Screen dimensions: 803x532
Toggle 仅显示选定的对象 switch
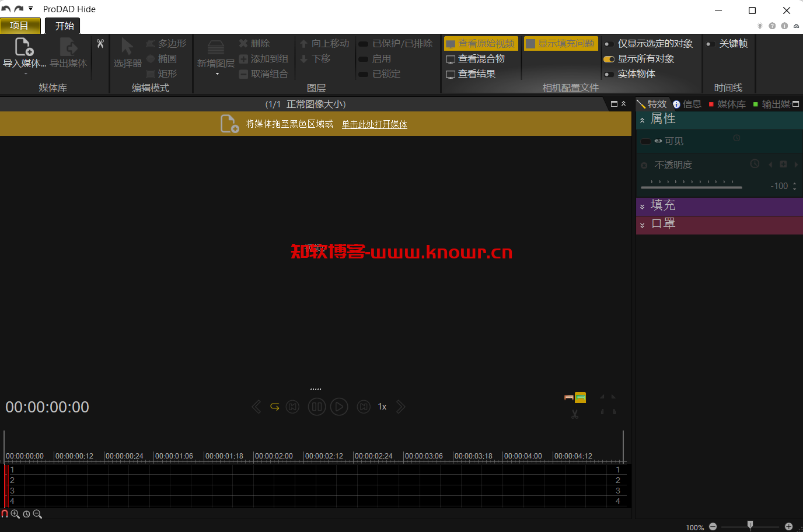coord(609,44)
